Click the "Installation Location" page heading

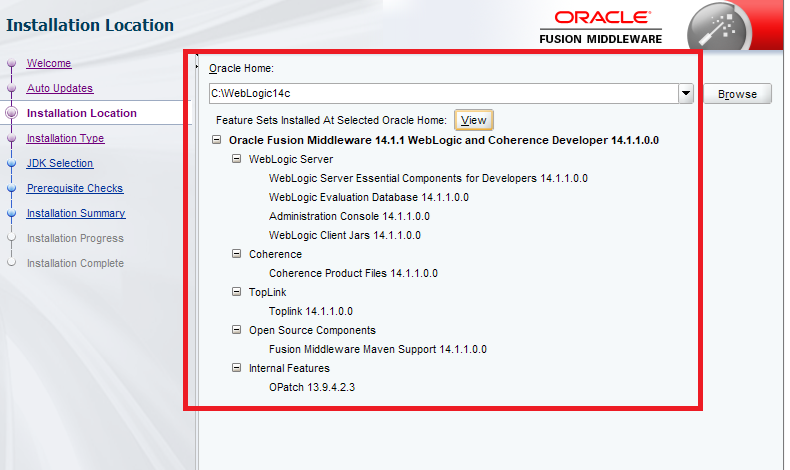pos(90,25)
